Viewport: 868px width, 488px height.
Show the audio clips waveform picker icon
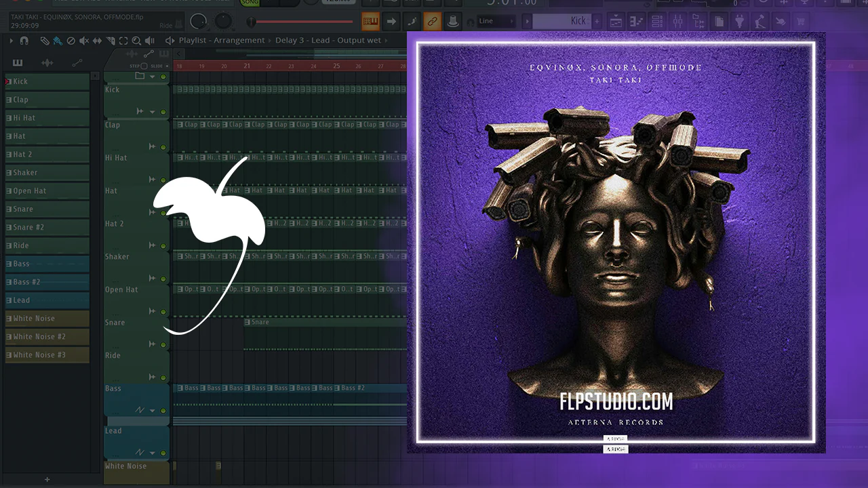pos(47,63)
